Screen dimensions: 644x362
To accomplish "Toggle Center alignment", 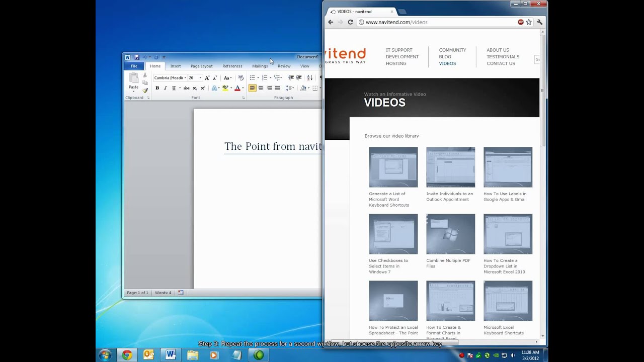I will tap(261, 88).
